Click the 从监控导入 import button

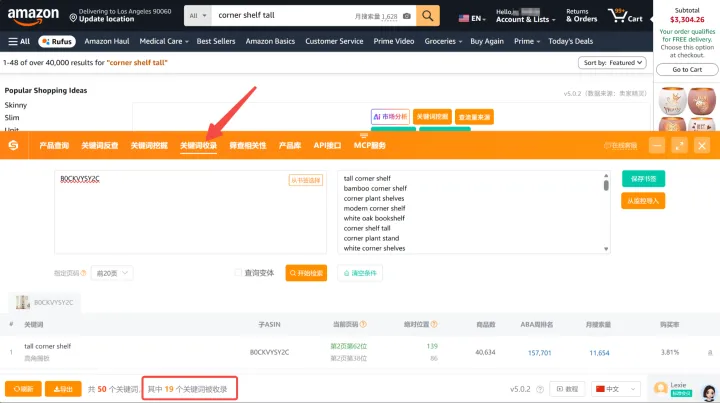click(x=643, y=201)
